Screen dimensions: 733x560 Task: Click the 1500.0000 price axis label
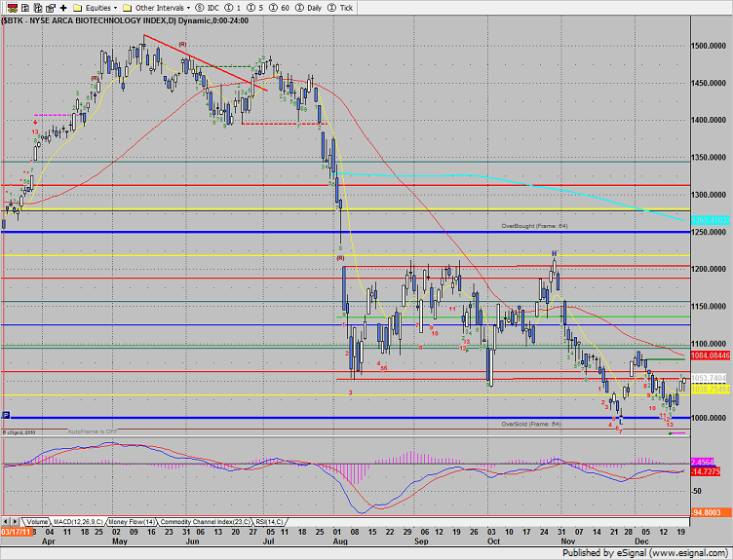point(709,46)
